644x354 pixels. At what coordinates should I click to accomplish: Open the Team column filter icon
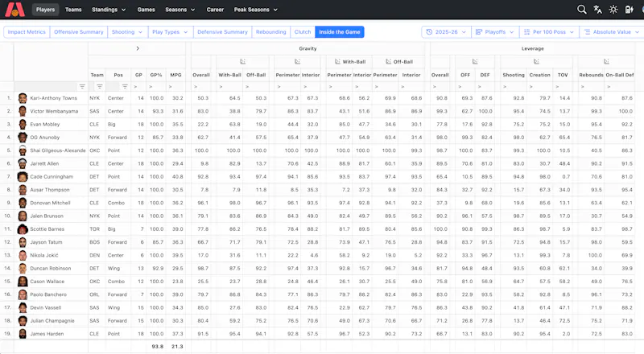[x=99, y=87]
